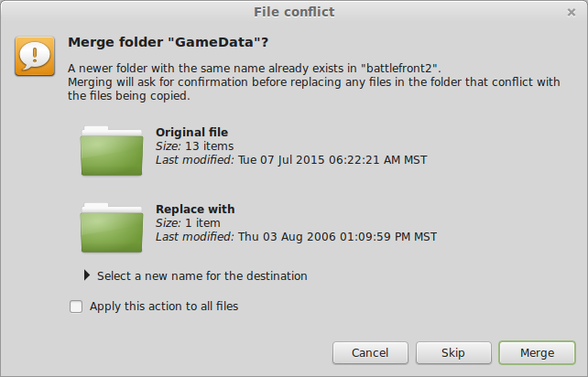Viewport: 588px width, 377px height.
Task: Click the 'Apply this action to all files' label
Action: (164, 307)
